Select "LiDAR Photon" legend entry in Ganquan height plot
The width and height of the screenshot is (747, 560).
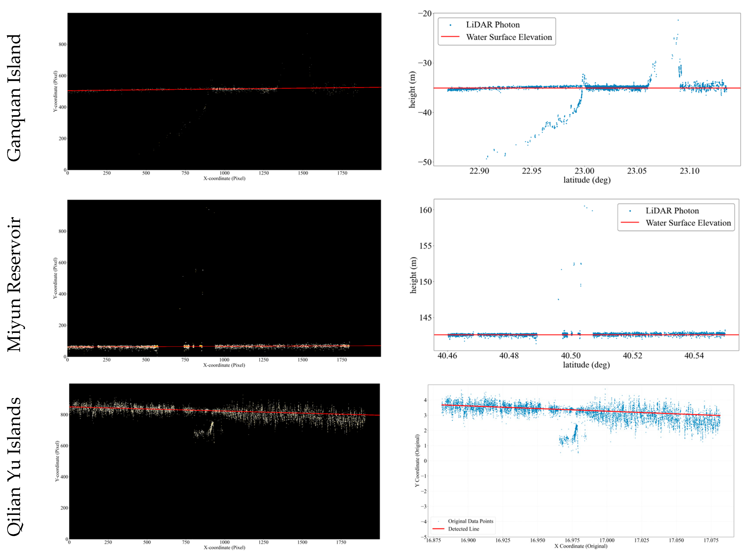click(493, 25)
